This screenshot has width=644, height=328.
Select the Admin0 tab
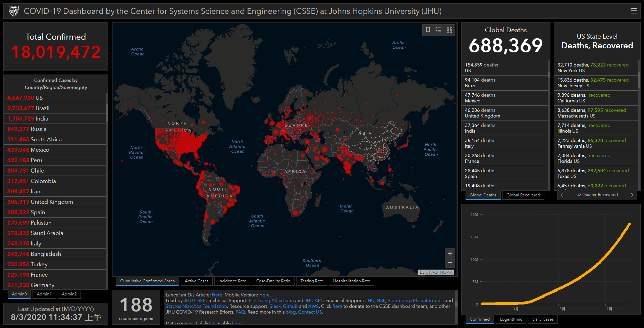[19, 294]
